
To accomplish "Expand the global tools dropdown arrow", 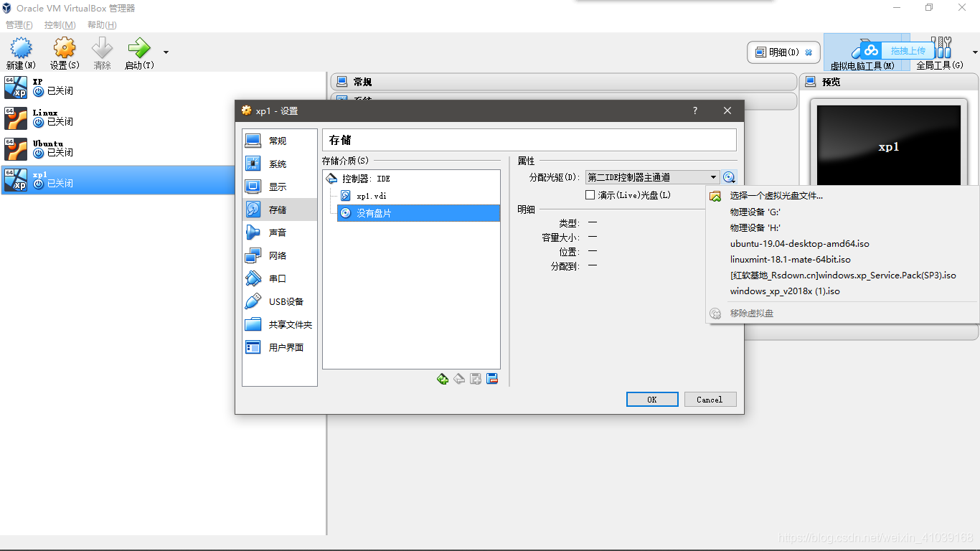I will (x=975, y=52).
